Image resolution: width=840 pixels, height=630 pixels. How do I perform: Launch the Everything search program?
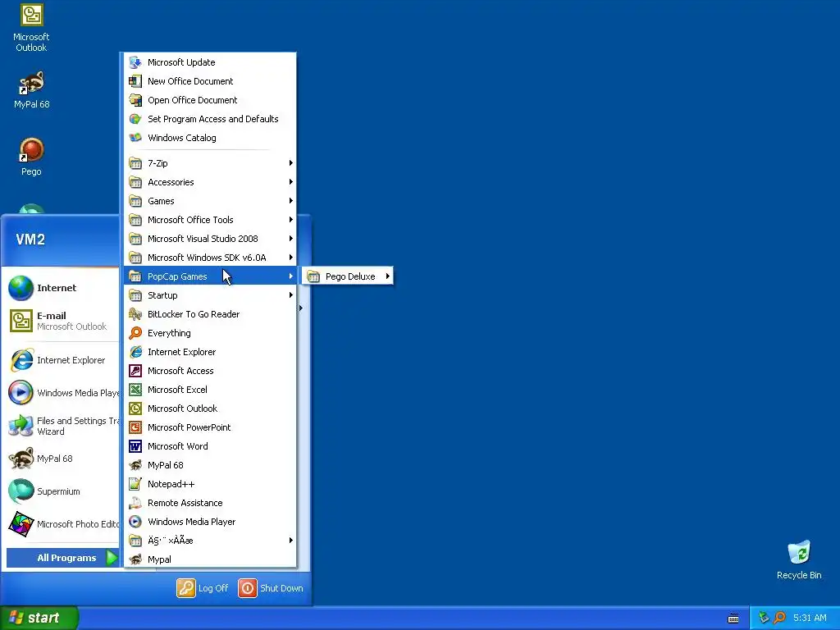210,333
